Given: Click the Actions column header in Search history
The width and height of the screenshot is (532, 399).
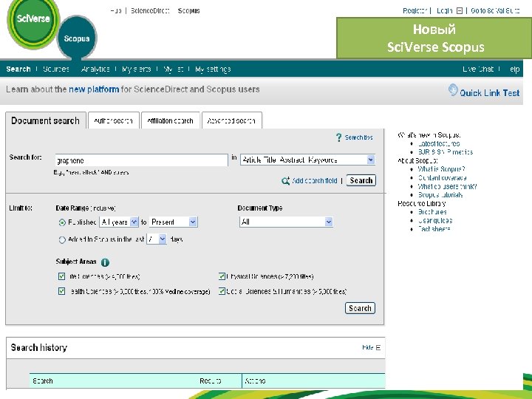Looking at the screenshot, I should point(255,381).
